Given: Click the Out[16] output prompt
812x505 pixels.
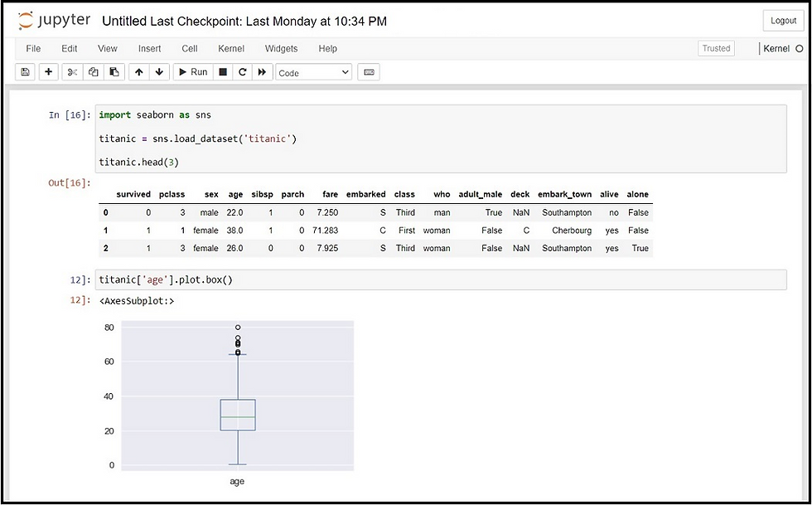Looking at the screenshot, I should coord(70,182).
